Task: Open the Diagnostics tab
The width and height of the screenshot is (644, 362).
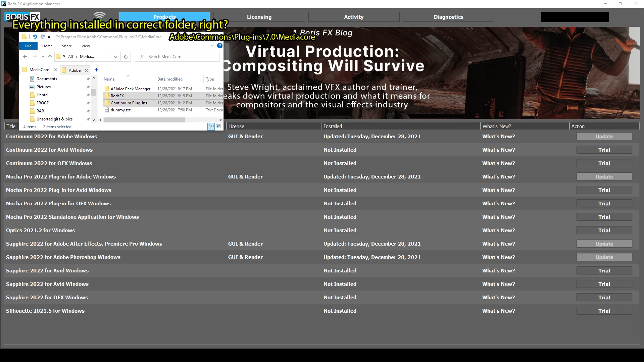Action: pos(448,17)
